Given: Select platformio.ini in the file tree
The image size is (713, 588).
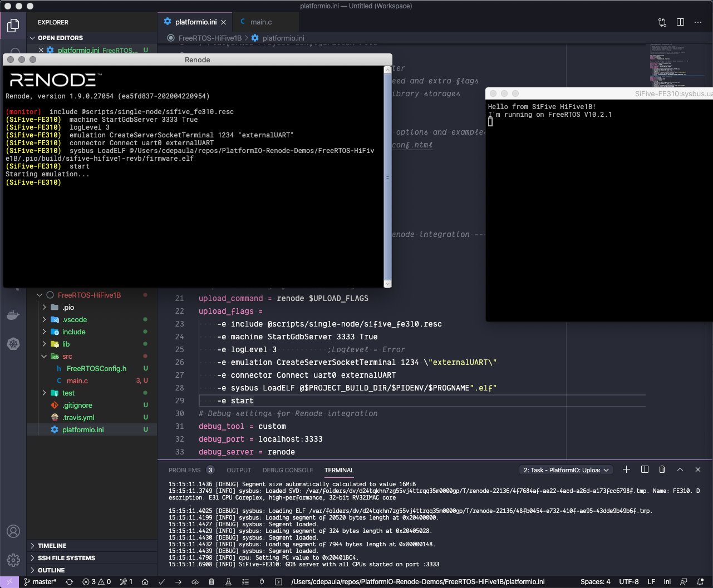Looking at the screenshot, I should 92,429.
